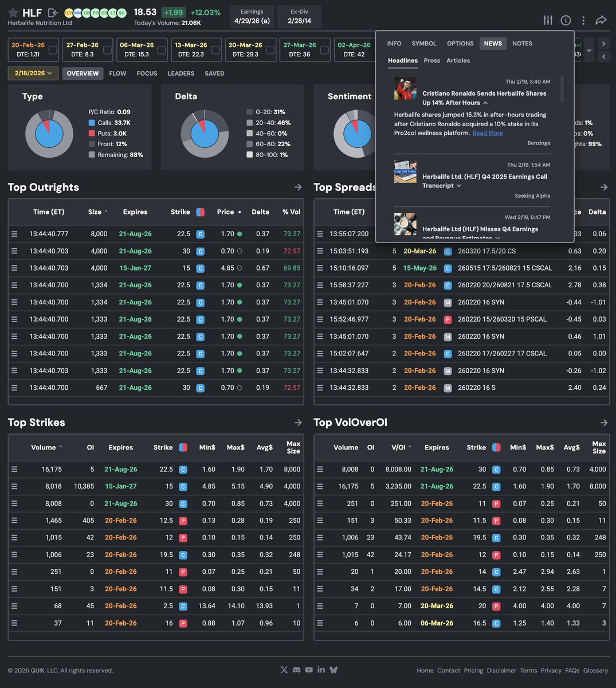616x688 pixels.
Task: Open the YouTube footer icon
Action: click(x=309, y=670)
